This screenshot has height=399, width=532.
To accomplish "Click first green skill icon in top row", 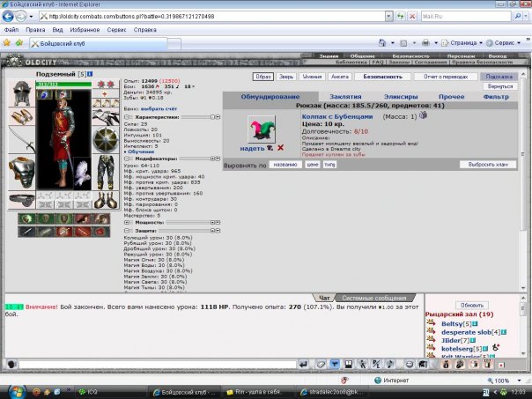I will (26, 218).
